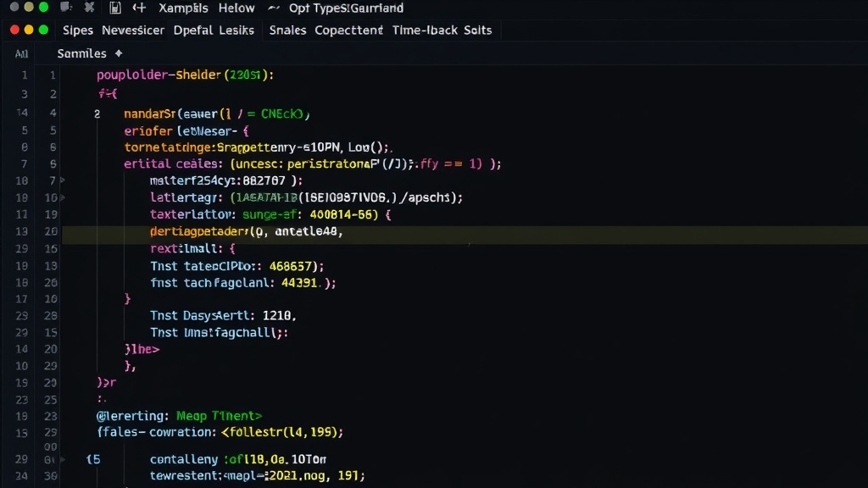Select the Samniles file tab
The image size is (868, 488).
(x=82, y=53)
